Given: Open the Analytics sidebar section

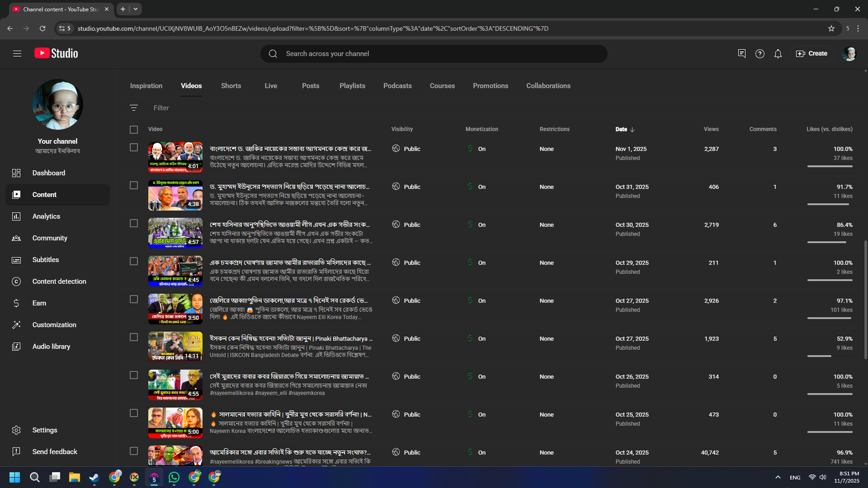Looking at the screenshot, I should pos(46,216).
